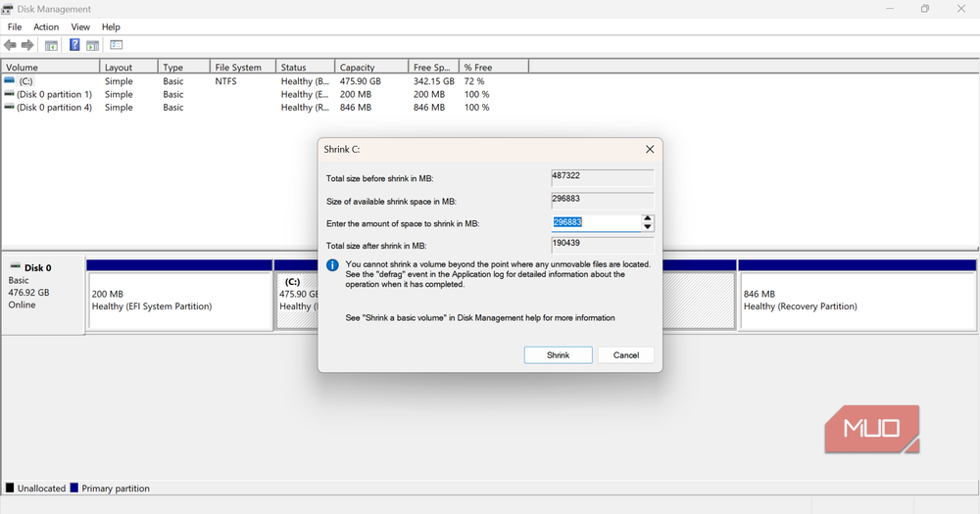Click the blue information icon in Shrink dialog
Screen dimensions: 980x514
(x=332, y=265)
